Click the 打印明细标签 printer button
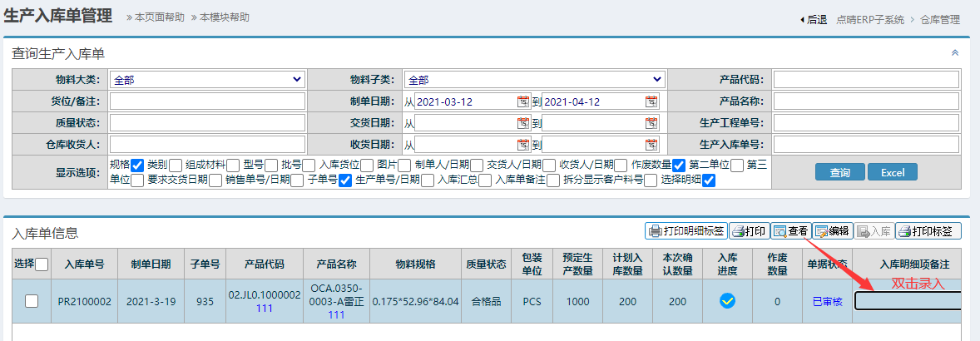Viewport: 980px width, 341px height. [686, 231]
